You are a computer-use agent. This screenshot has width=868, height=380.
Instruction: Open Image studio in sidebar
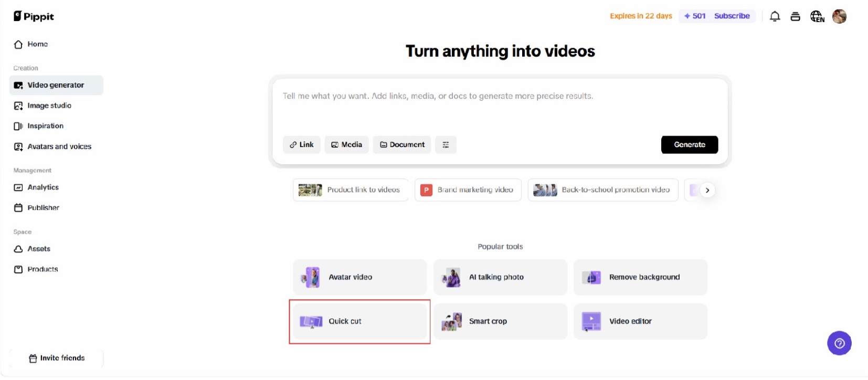[49, 105]
